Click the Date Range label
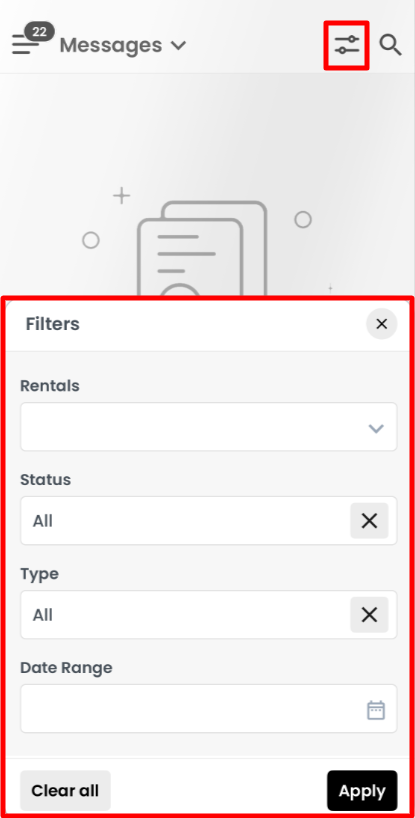Viewport: 415px width, 818px height. 66,668
